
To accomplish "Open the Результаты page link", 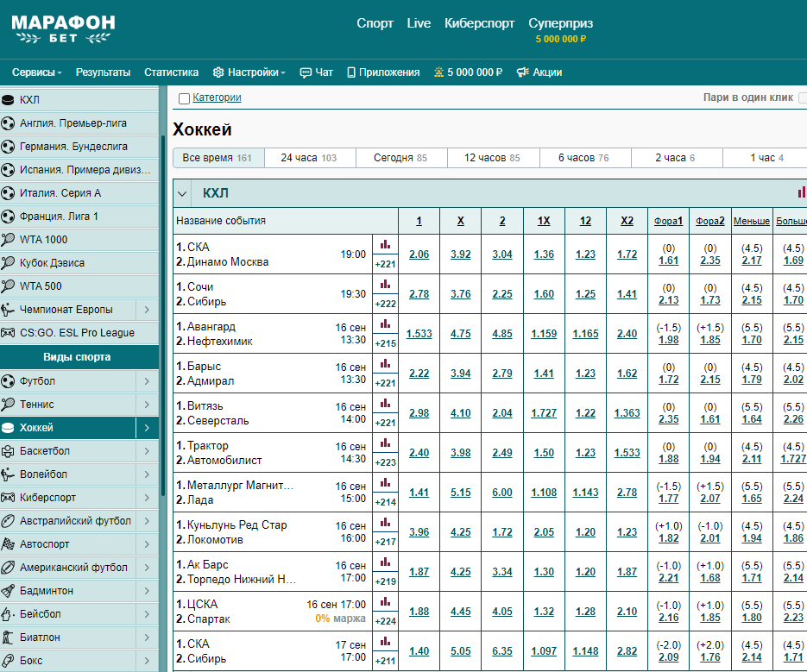I will pos(103,72).
